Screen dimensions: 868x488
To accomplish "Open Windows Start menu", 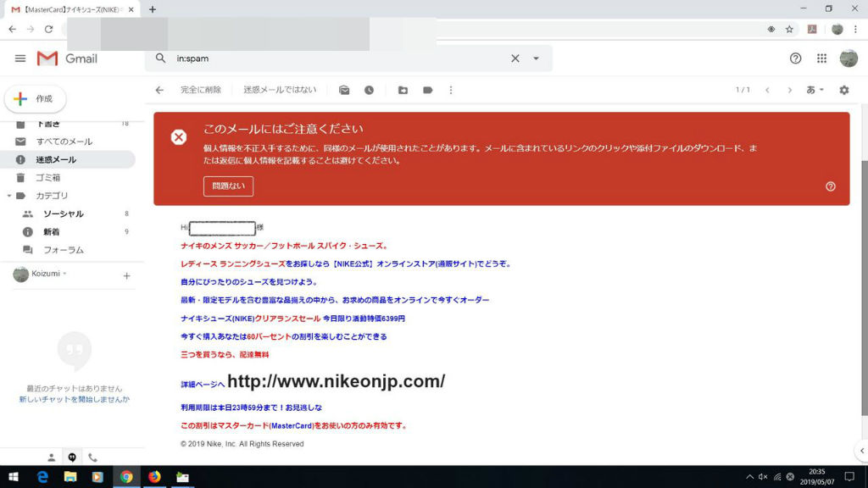I will click(14, 476).
